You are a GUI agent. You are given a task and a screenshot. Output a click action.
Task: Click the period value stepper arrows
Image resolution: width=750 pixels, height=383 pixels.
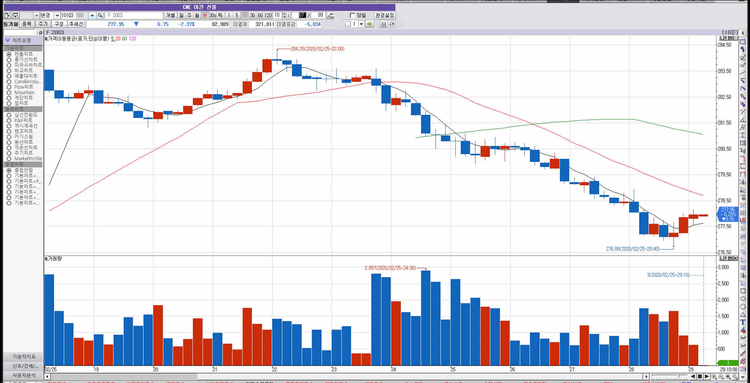285,15
